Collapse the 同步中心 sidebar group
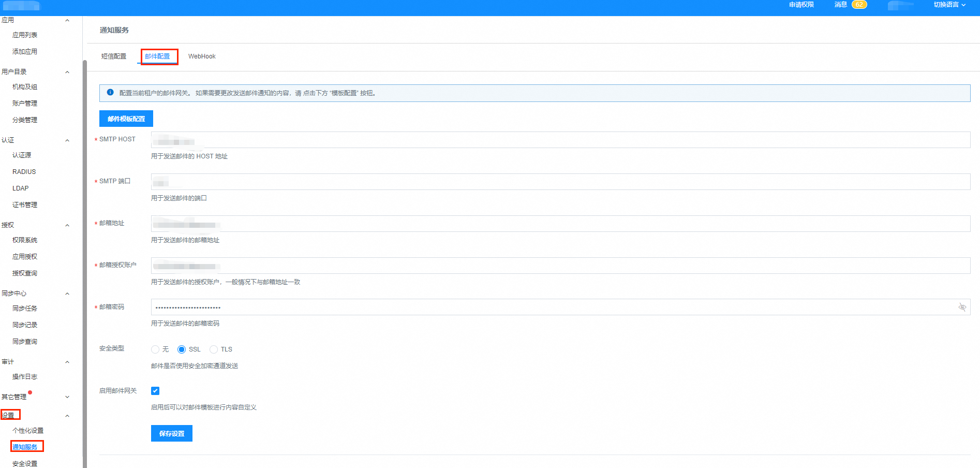 click(67, 294)
